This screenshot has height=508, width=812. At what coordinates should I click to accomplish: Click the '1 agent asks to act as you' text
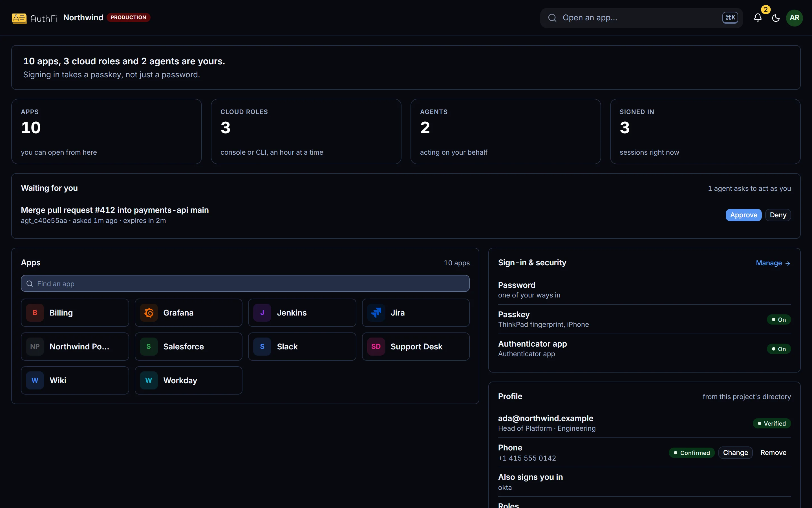[749, 189]
